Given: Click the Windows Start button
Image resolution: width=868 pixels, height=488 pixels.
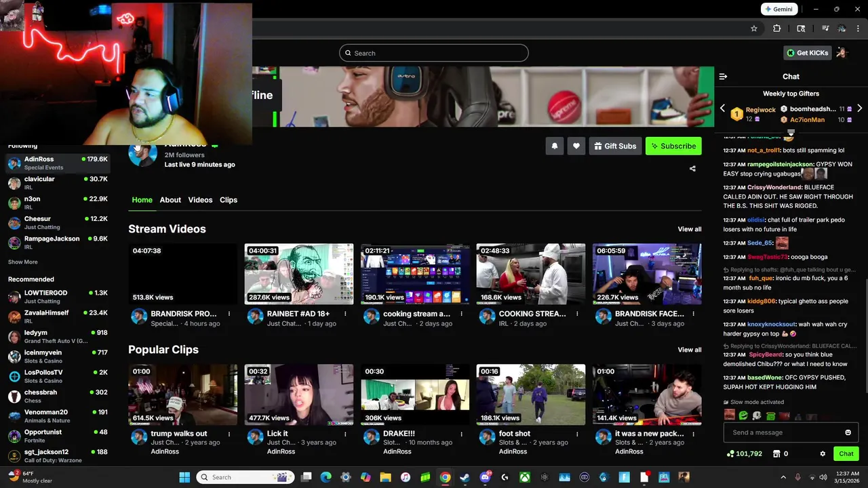Looking at the screenshot, I should tap(184, 477).
